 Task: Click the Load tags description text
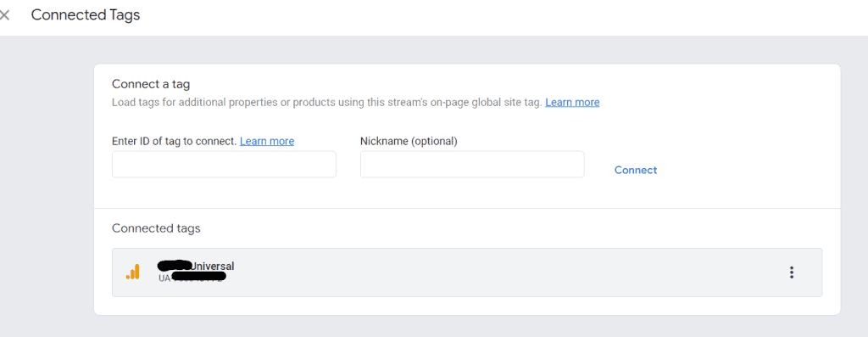[326, 103]
